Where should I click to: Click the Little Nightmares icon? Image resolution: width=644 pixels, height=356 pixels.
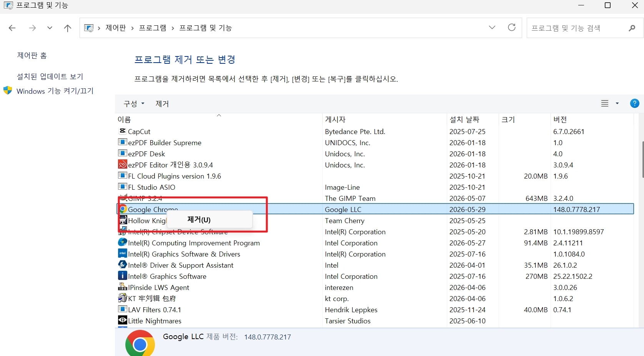tap(123, 320)
